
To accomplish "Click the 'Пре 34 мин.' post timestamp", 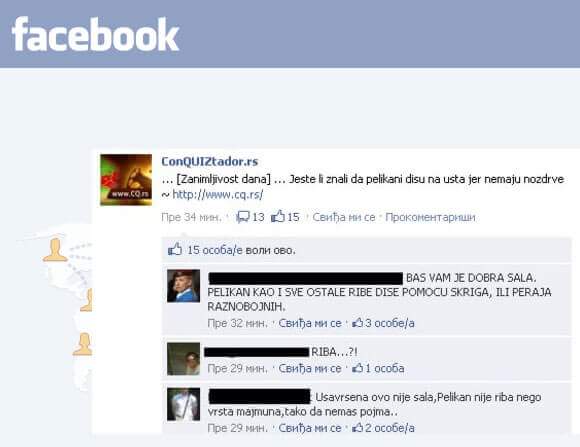I will click(191, 217).
